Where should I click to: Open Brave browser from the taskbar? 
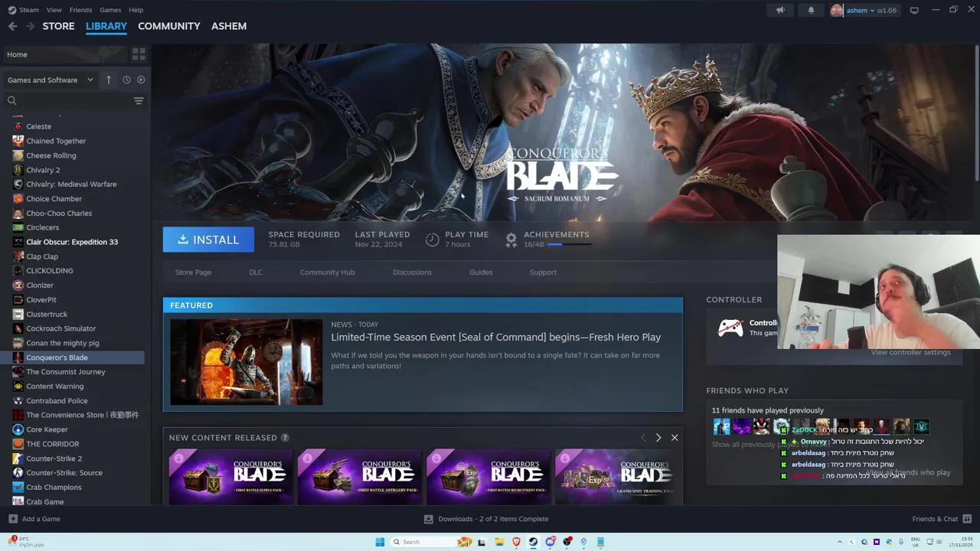pos(516,542)
